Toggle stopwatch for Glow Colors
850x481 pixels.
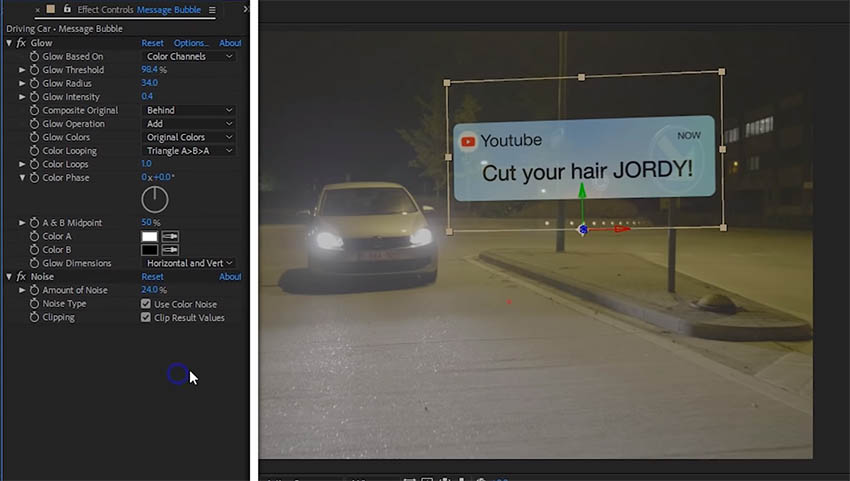pyautogui.click(x=34, y=137)
